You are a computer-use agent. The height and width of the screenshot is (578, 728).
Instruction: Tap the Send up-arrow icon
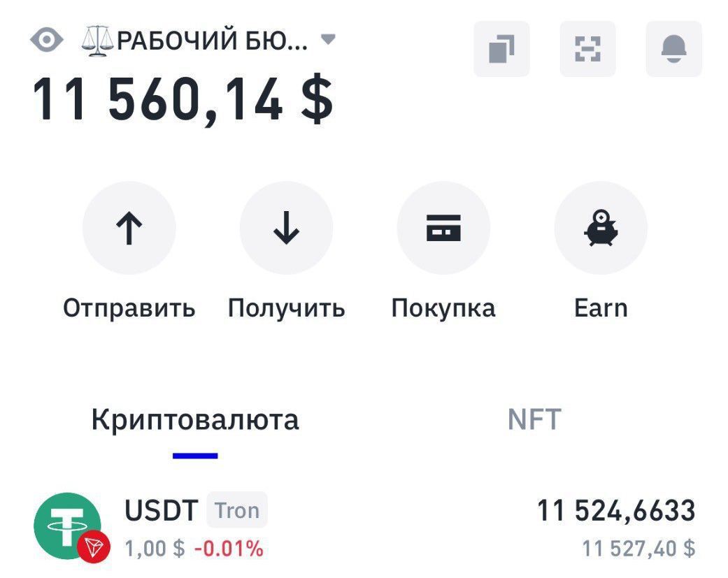pos(129,228)
